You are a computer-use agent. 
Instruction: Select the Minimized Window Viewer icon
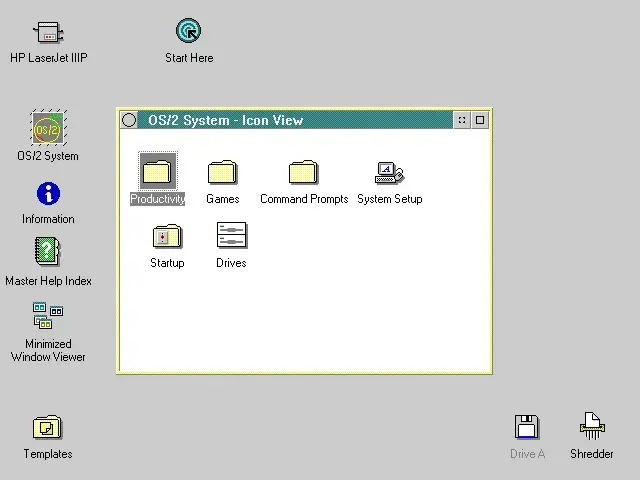point(48,315)
